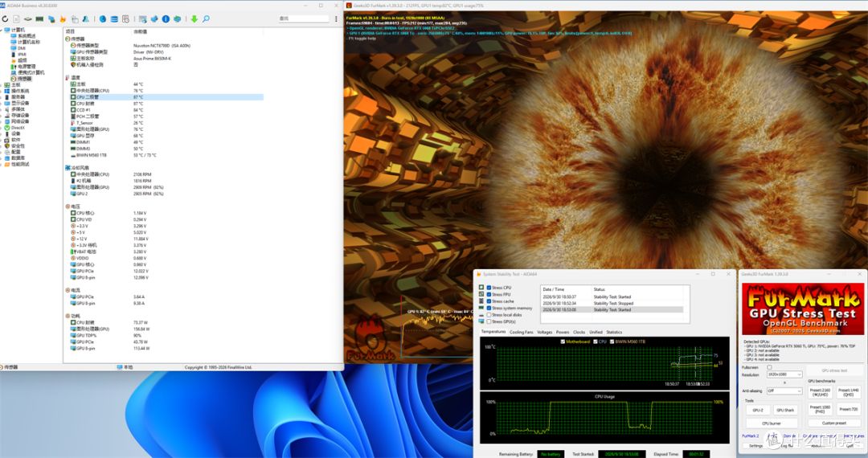Select 电源管理 in the AIDA64 tree

coord(27,67)
